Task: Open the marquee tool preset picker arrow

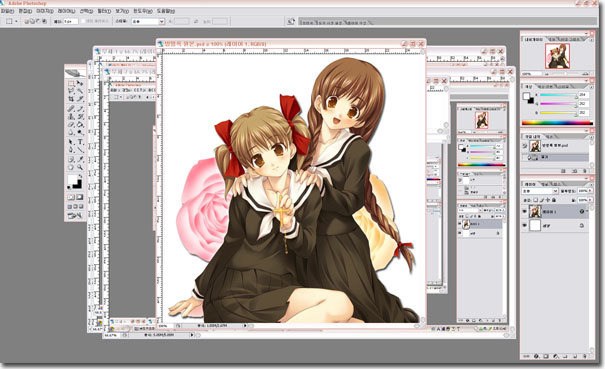Action: click(x=16, y=22)
